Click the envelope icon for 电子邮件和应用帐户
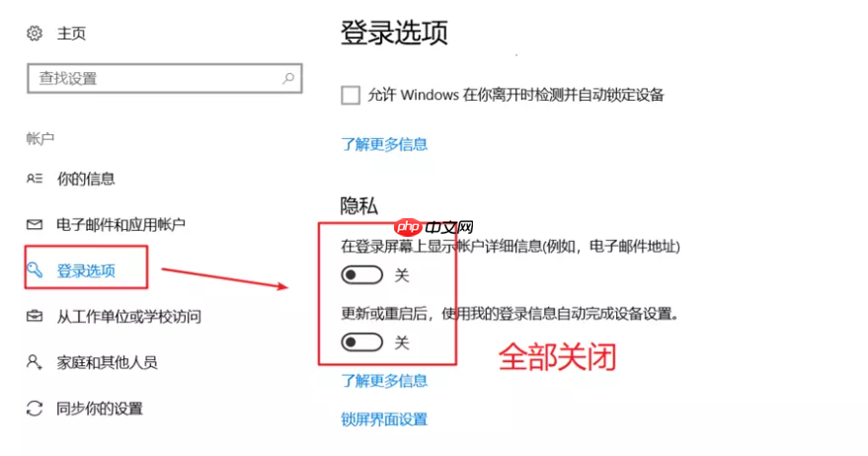 35,225
